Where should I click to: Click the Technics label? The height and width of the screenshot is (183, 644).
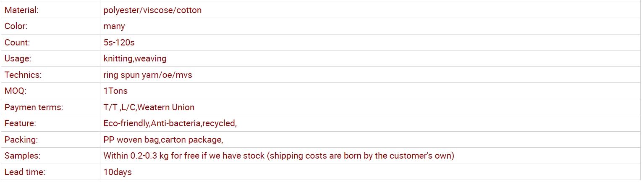pyautogui.click(x=23, y=75)
